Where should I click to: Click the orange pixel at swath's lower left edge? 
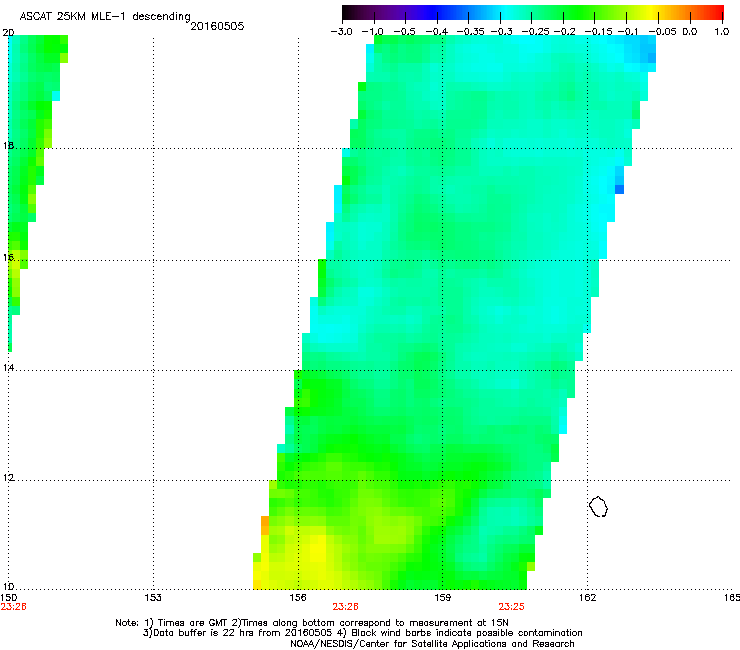(265, 525)
